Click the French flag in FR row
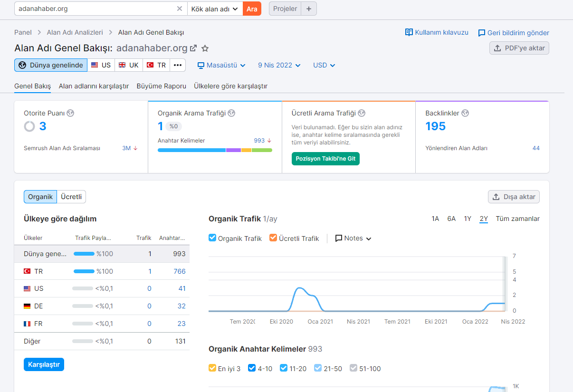The width and height of the screenshot is (573, 392). pos(27,324)
